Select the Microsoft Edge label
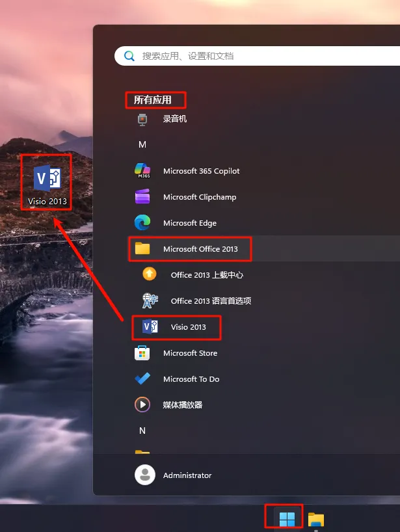This screenshot has height=532, width=400. (x=190, y=223)
